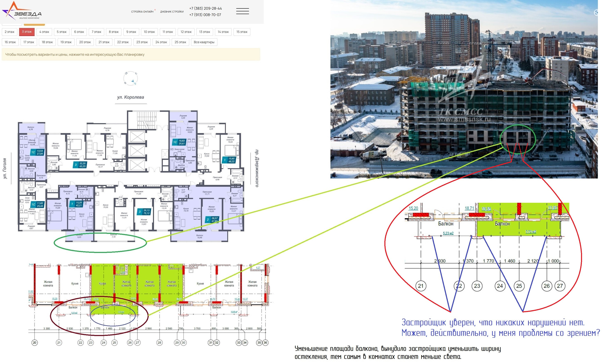
Task: Click the 5,23 м2 area value in enlarged drawing
Action: (448, 233)
